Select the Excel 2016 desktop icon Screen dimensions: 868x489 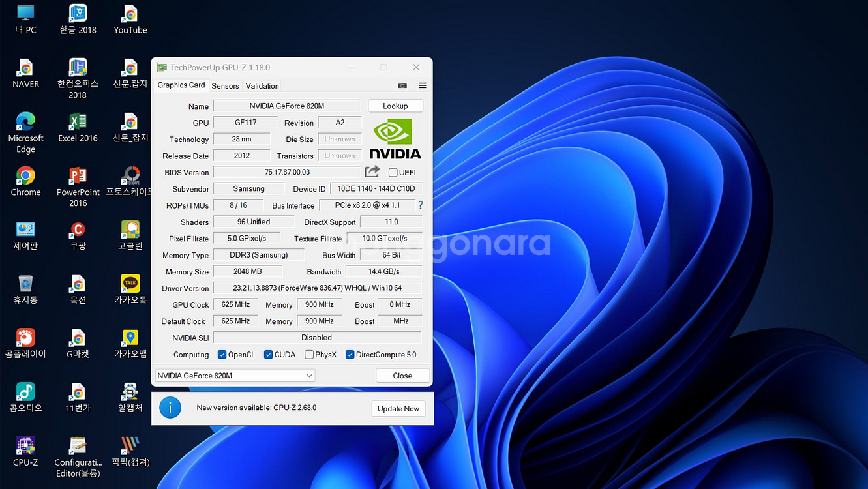tap(78, 122)
